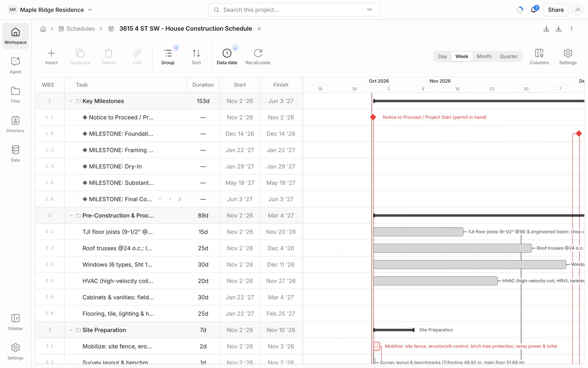Select the MILESTONE: Dry-In task row

coord(168,167)
